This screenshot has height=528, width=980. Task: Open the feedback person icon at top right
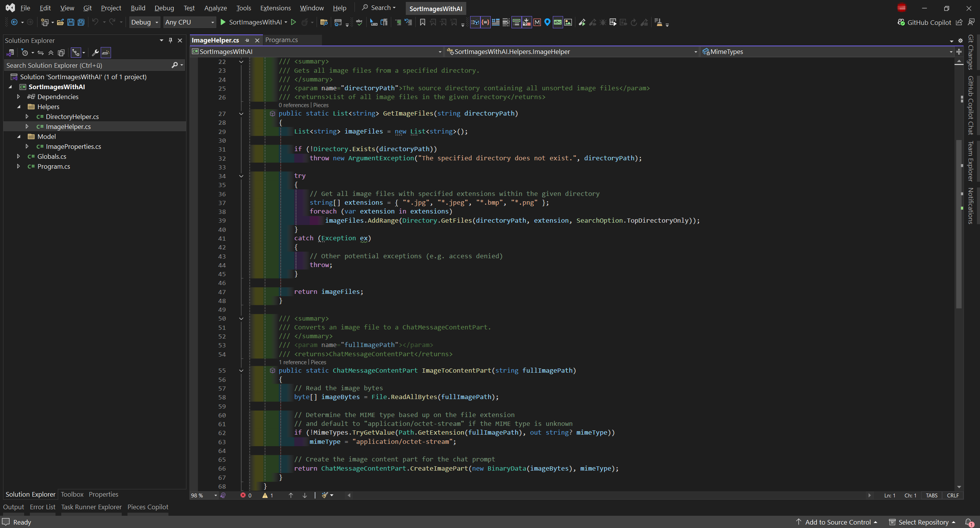(x=971, y=22)
